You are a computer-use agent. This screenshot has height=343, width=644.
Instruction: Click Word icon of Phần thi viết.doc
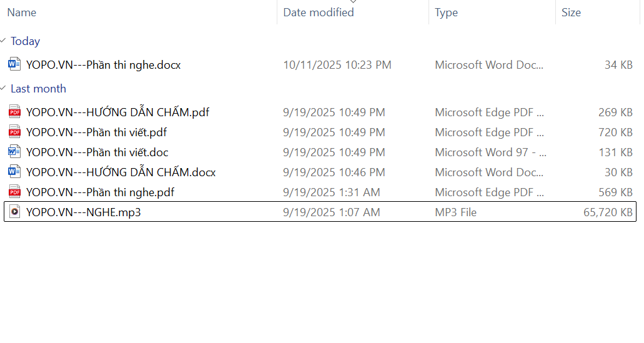point(14,152)
